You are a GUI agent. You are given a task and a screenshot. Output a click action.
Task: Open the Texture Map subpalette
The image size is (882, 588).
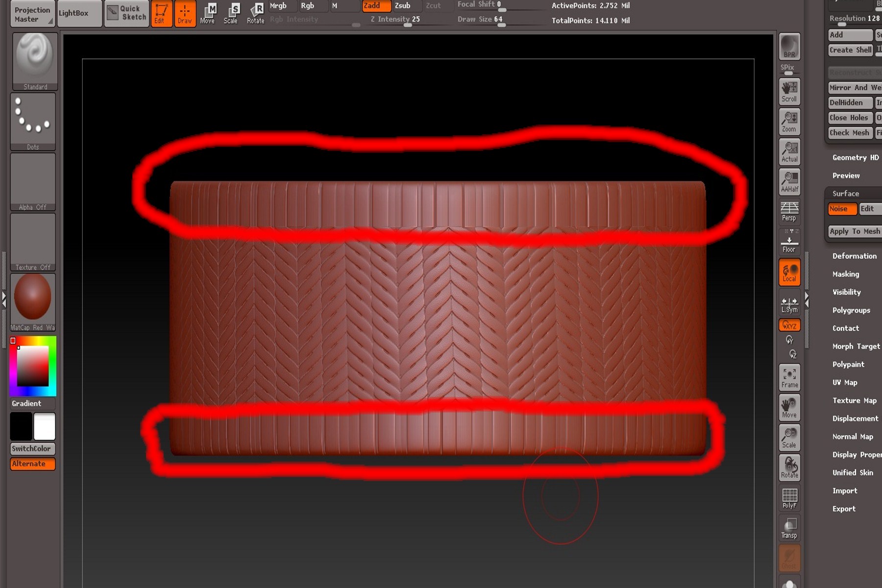pyautogui.click(x=855, y=401)
